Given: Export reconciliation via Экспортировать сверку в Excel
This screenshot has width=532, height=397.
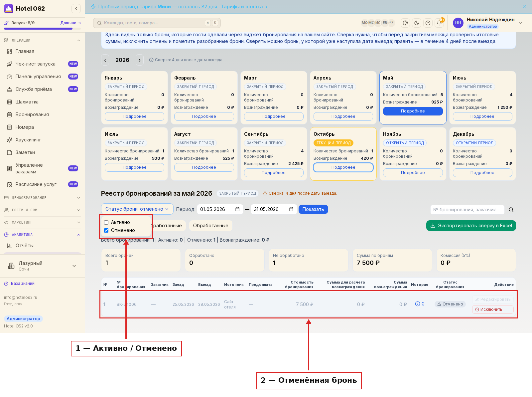Looking at the screenshot, I should 471,226.
